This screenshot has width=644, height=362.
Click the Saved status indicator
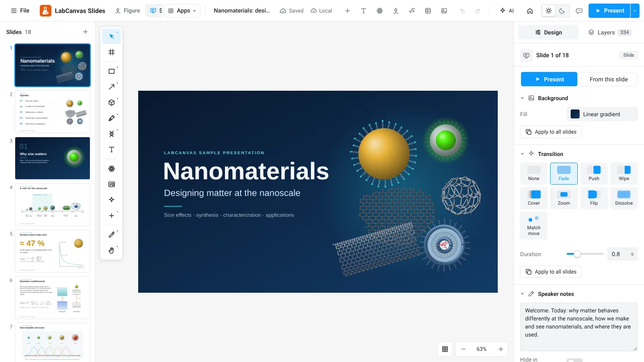292,11
